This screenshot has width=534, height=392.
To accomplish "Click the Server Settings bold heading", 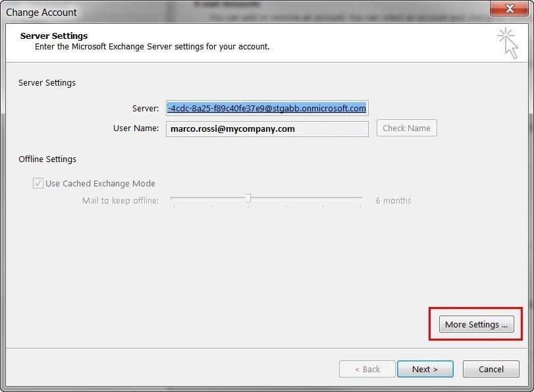I will (x=54, y=36).
